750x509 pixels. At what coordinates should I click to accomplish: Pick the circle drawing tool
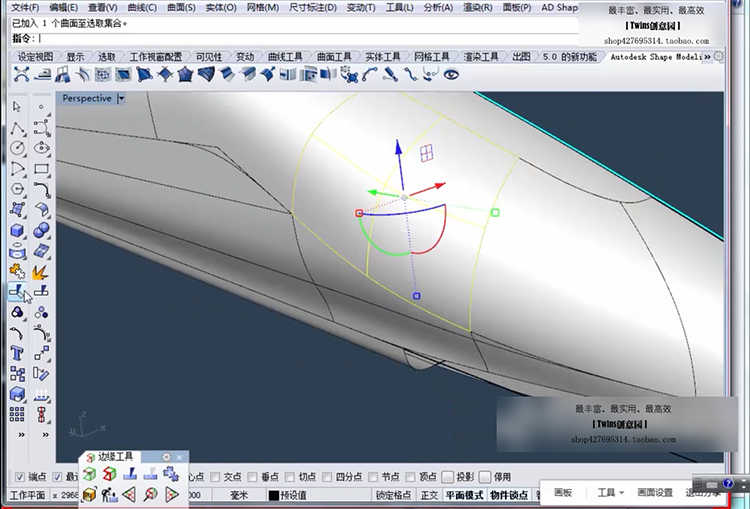point(17,148)
